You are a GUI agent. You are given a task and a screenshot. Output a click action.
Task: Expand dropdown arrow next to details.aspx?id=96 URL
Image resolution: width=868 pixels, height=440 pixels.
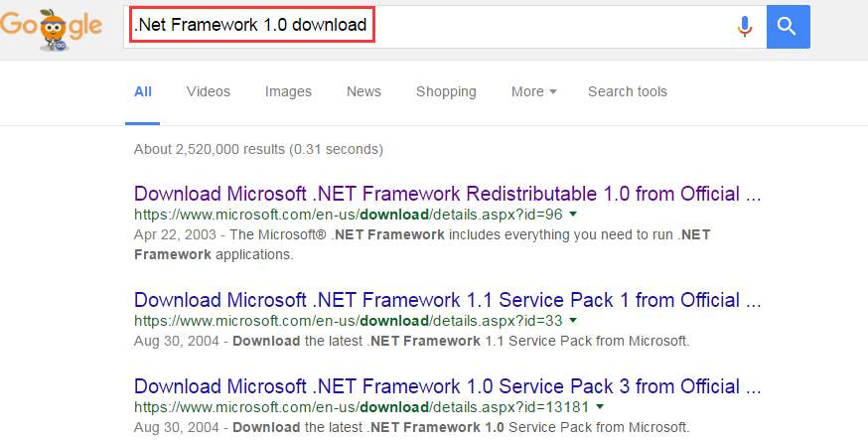573,215
